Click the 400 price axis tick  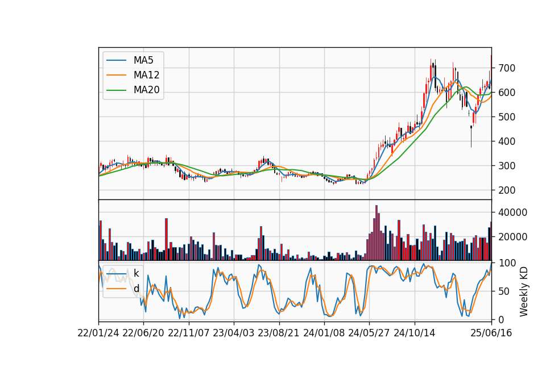pyautogui.click(x=507, y=141)
